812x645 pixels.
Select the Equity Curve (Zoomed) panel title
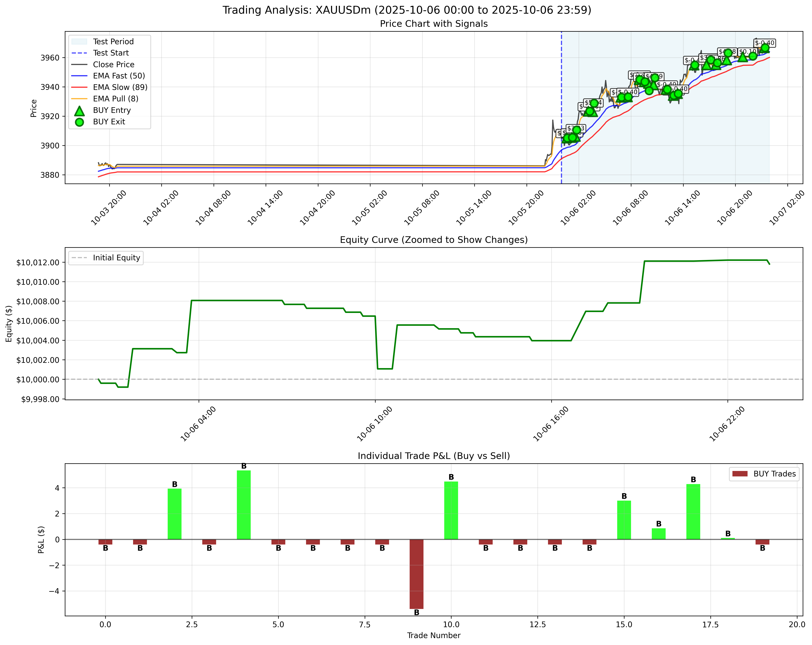pyautogui.click(x=434, y=239)
